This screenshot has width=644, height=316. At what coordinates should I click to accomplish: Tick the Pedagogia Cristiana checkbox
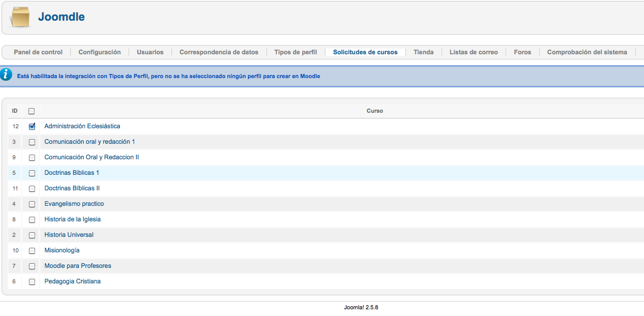(x=32, y=282)
